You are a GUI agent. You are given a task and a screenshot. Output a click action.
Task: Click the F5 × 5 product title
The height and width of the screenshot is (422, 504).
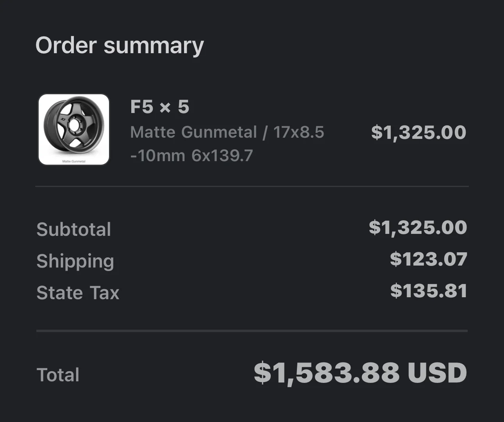point(160,107)
